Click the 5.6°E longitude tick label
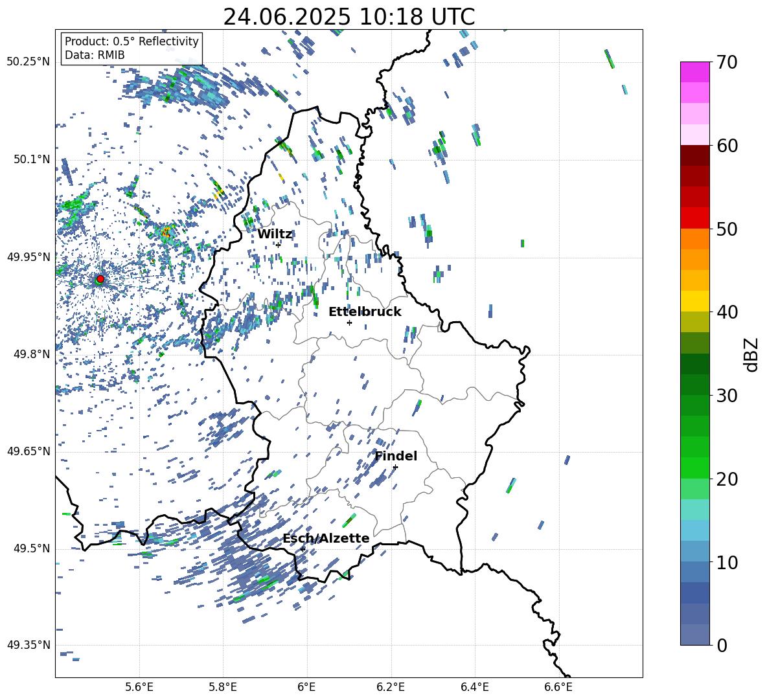The image size is (767, 700). [x=139, y=688]
